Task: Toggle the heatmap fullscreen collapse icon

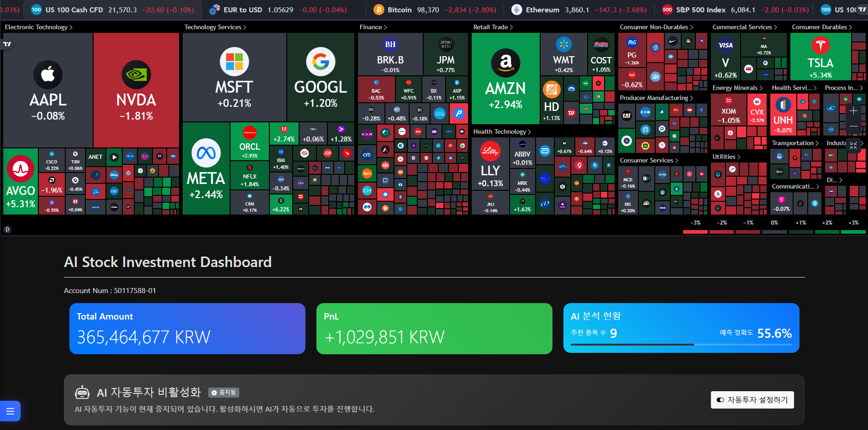Action: pyautogui.click(x=853, y=146)
